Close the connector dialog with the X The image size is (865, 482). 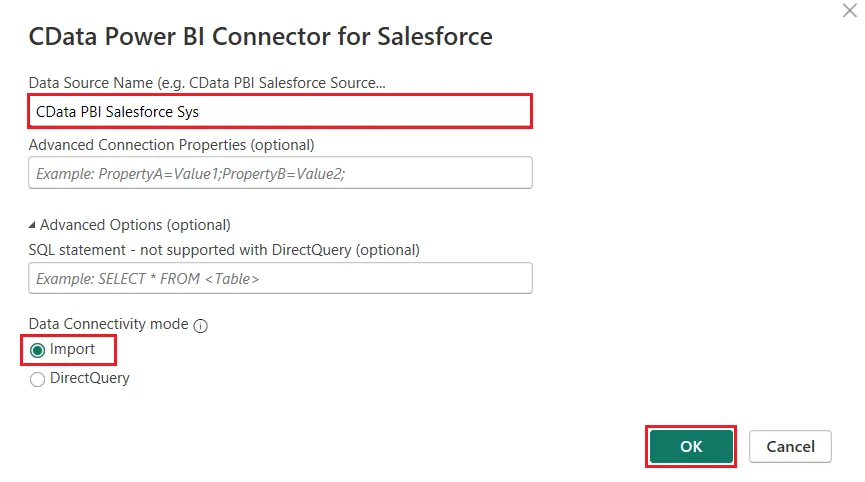850,9
